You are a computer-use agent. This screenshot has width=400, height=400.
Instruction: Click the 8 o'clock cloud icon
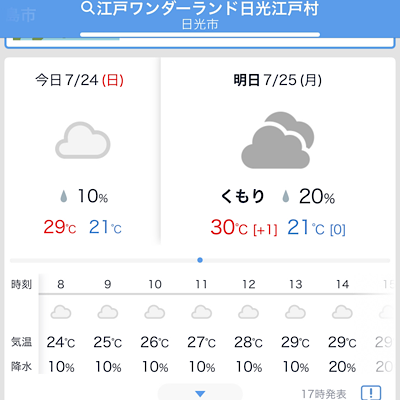61,312
